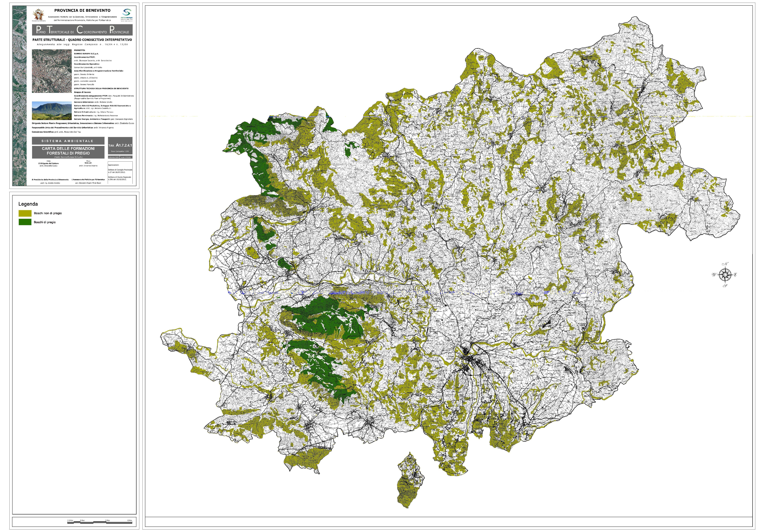765x532 pixels.
Task: Click the 'Boschi di pregio' legend label
Action: (x=45, y=222)
